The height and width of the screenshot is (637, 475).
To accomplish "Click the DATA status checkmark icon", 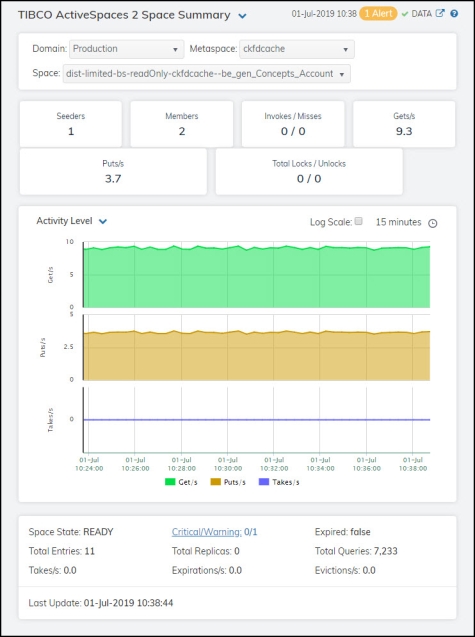I will click(x=405, y=14).
